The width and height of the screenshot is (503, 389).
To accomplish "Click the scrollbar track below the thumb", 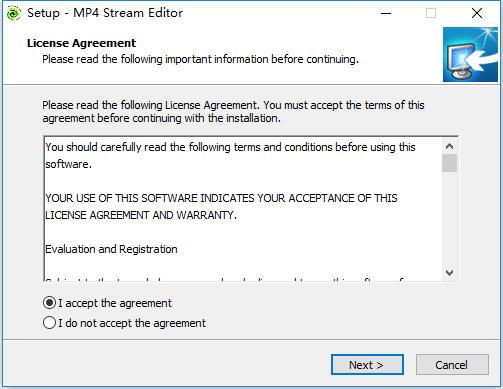I will [x=449, y=218].
